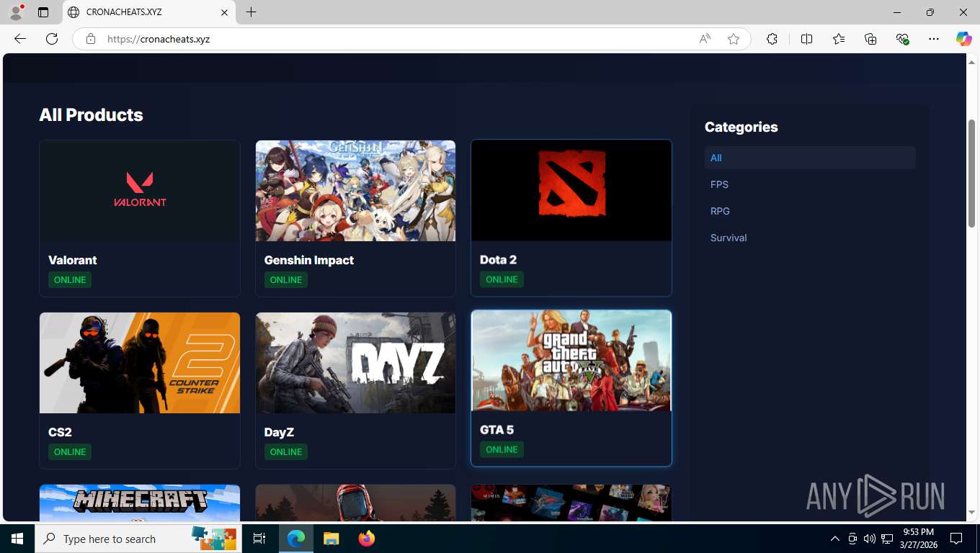Filter by FPS category

click(x=719, y=184)
